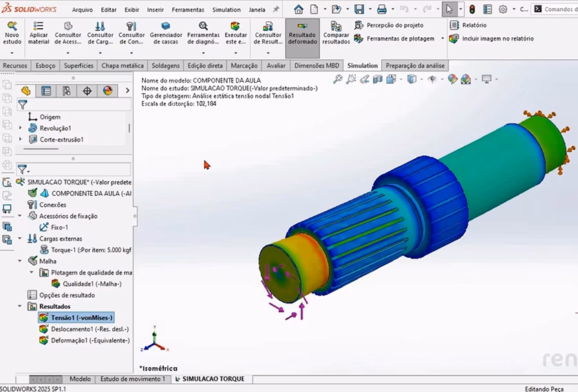Screen dimensions: 578x392
Task: Toggle hide/show items eye icon
Action: tap(432, 79)
